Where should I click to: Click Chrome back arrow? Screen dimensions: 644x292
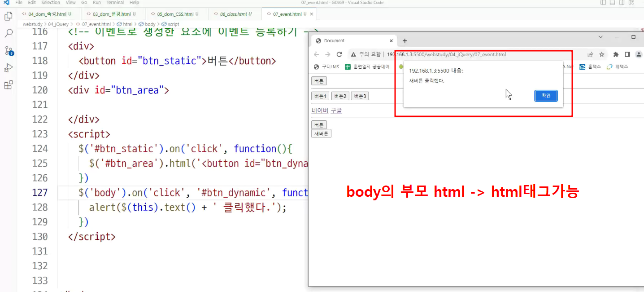pos(317,54)
